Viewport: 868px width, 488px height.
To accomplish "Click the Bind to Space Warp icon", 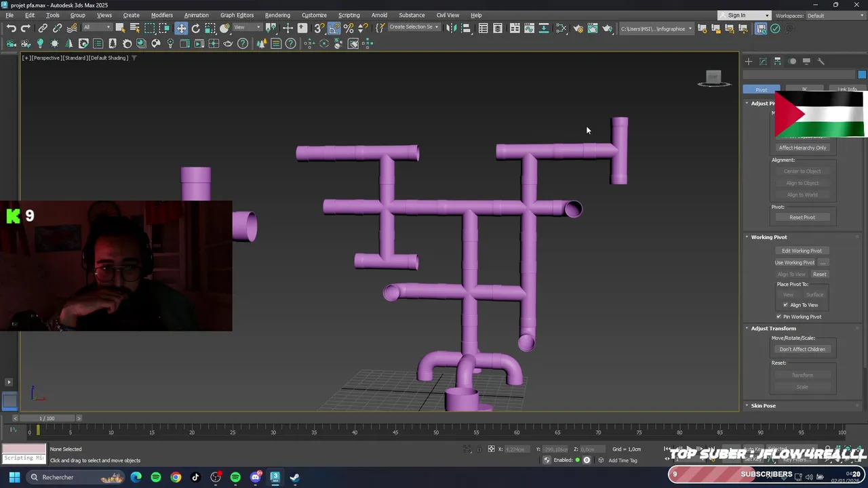I will pos(72,28).
